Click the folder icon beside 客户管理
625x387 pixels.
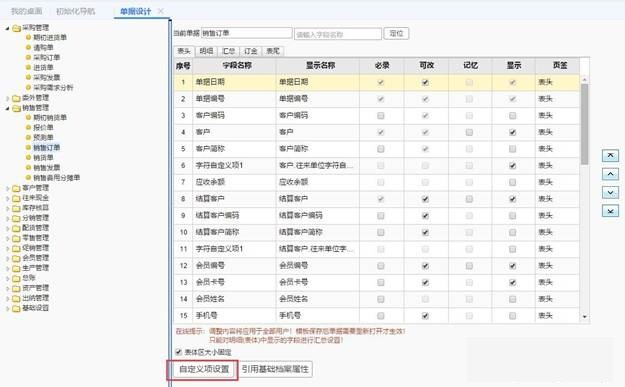tap(16, 188)
